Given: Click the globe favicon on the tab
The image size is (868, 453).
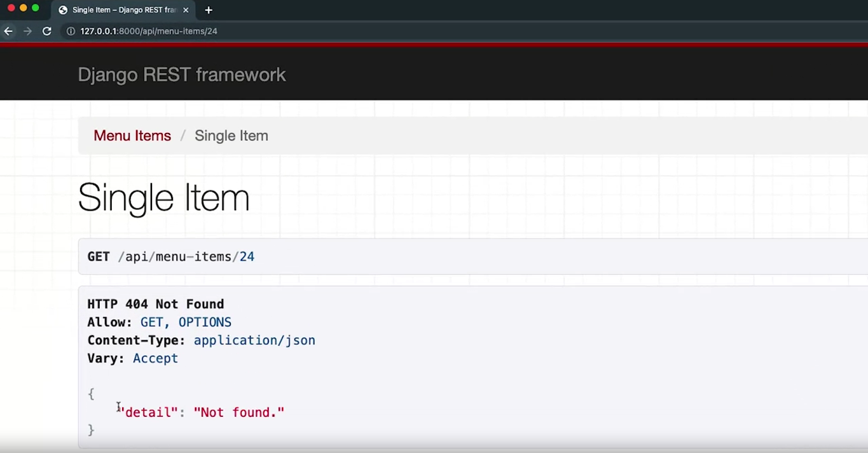Looking at the screenshot, I should (63, 10).
